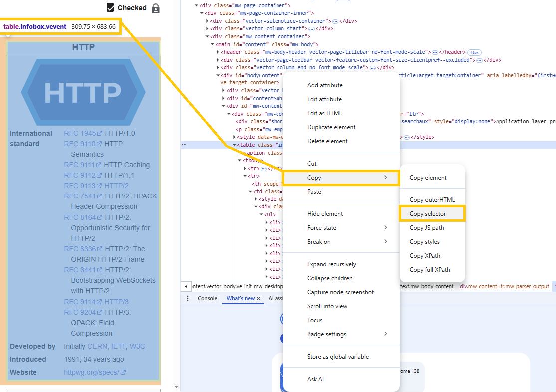This screenshot has height=392, width=556.
Task: Switch to the Console drawer tab
Action: click(x=208, y=298)
